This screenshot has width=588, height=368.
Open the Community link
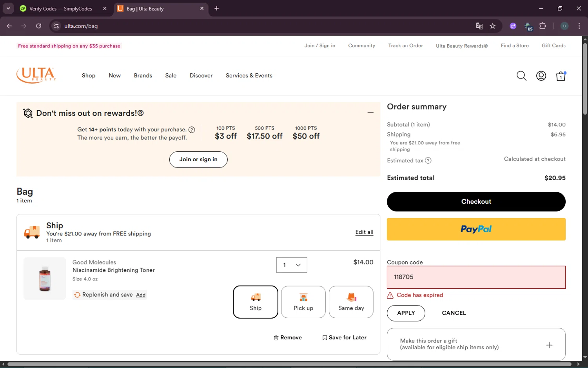(x=362, y=46)
